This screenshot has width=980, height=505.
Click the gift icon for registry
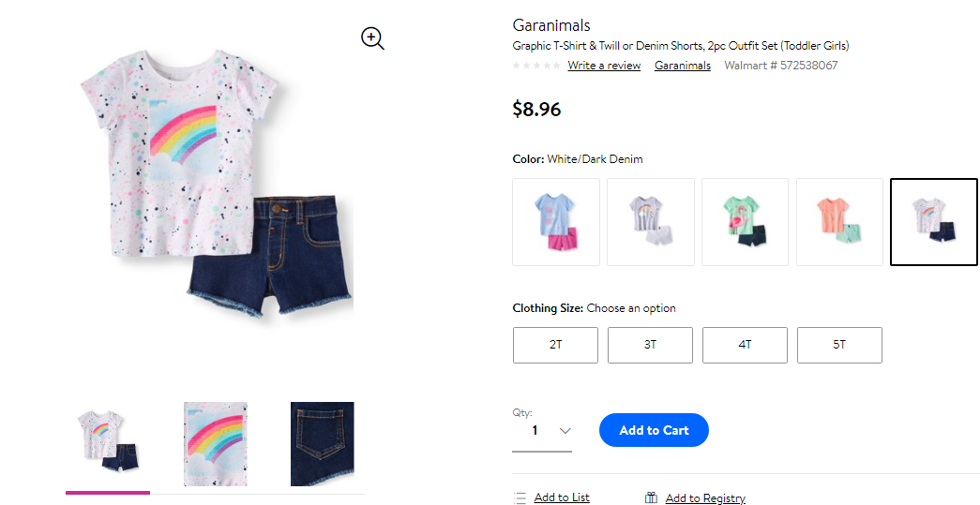click(x=651, y=498)
